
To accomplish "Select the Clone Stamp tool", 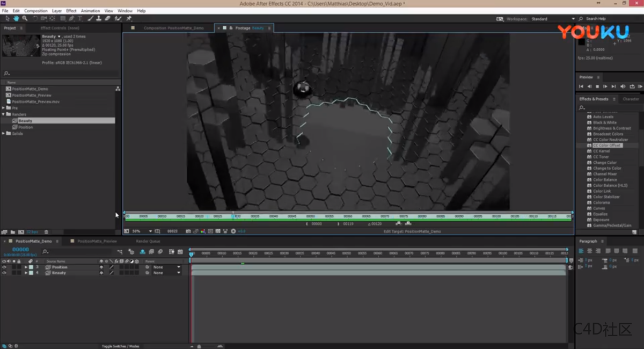I will click(x=99, y=18).
